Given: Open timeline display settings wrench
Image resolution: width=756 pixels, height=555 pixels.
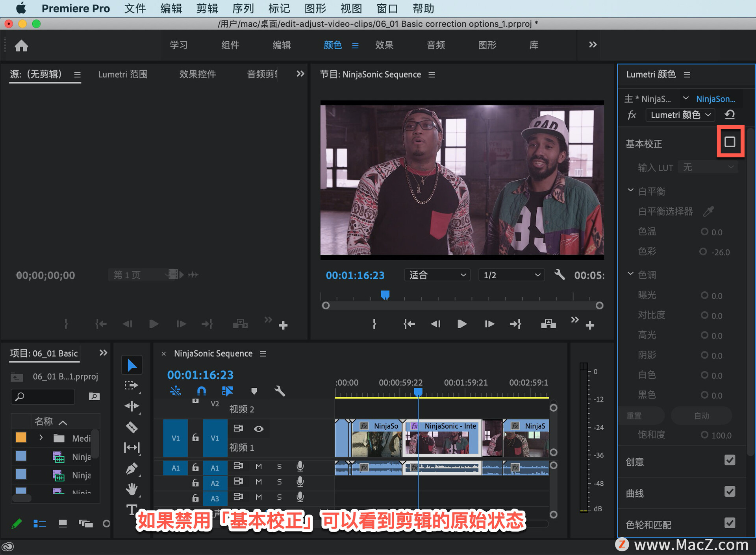Looking at the screenshot, I should click(280, 391).
